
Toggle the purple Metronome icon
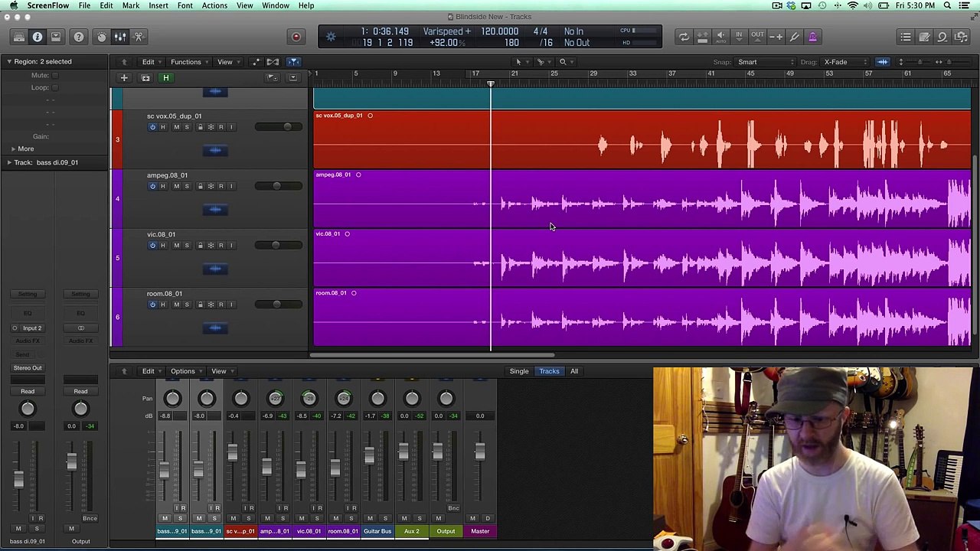coord(813,37)
